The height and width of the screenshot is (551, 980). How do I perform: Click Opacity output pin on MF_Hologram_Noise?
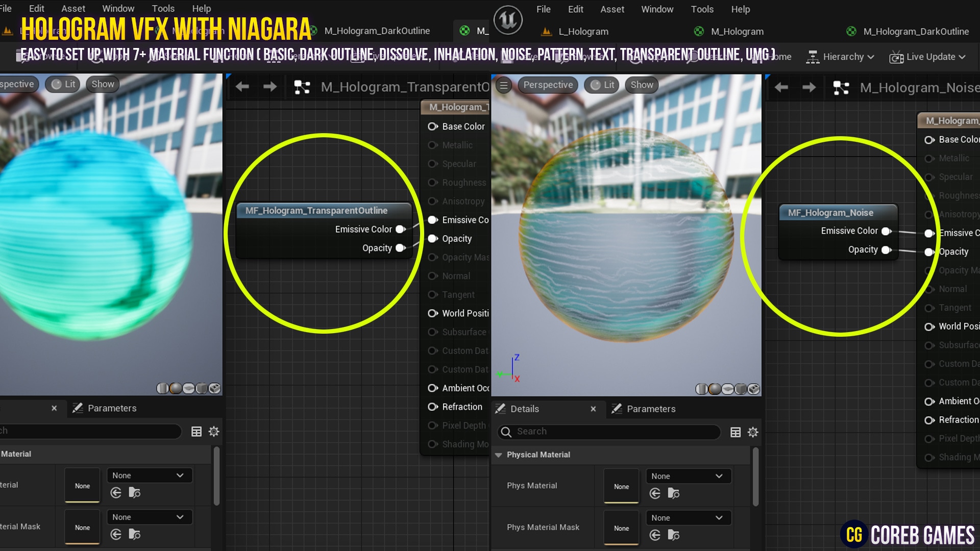[x=887, y=250]
